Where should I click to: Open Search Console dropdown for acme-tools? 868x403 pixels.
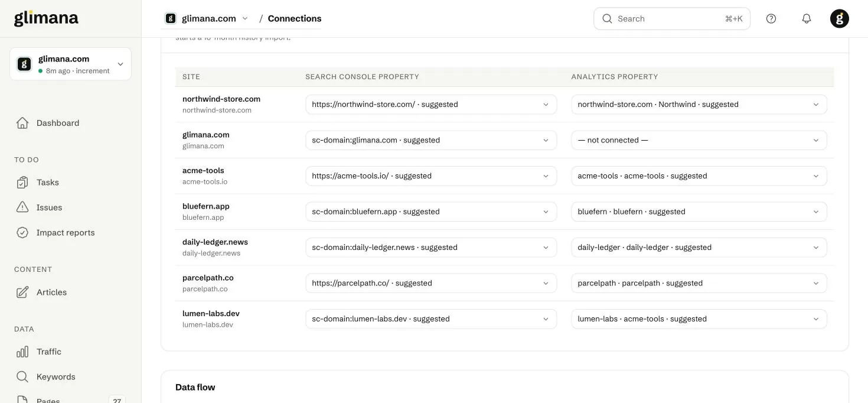point(431,176)
